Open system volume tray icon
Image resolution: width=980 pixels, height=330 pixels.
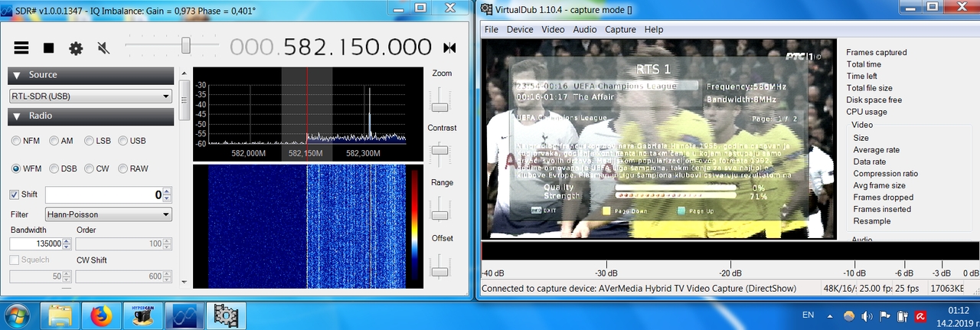[x=867, y=315]
